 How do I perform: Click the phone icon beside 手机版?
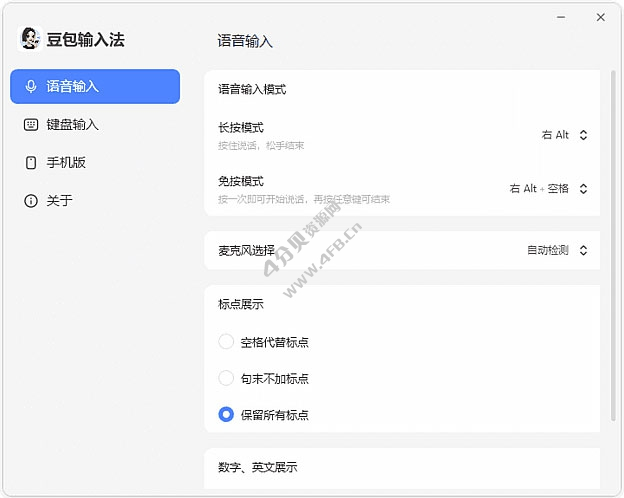[31, 162]
